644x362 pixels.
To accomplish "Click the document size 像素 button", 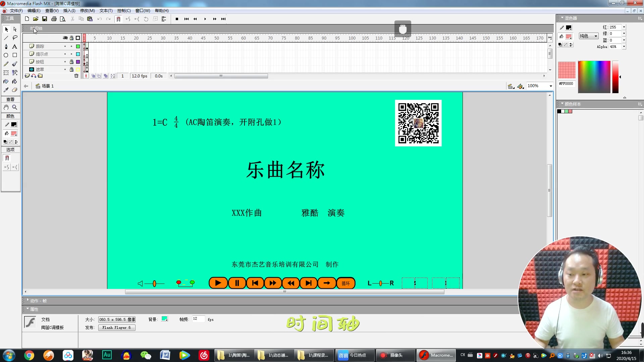I will [117, 320].
